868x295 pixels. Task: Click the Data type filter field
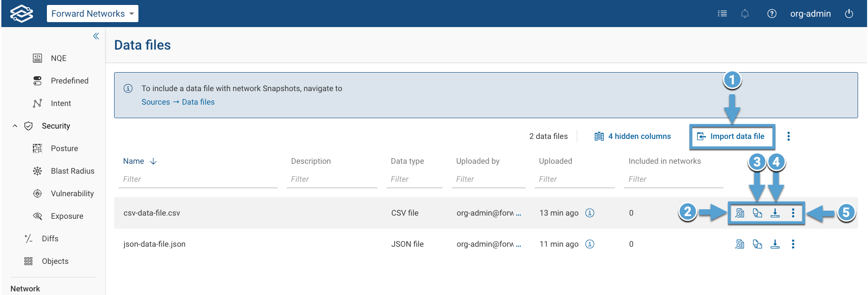coord(414,179)
